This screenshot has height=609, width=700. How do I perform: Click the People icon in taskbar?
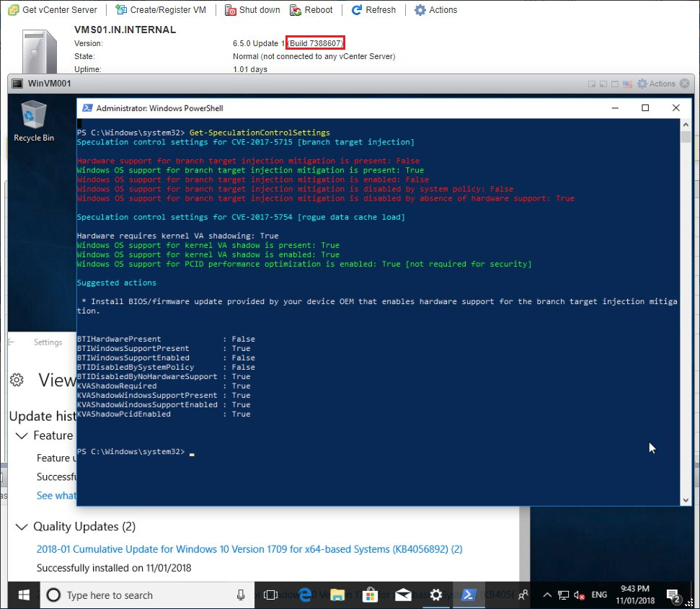point(523,595)
